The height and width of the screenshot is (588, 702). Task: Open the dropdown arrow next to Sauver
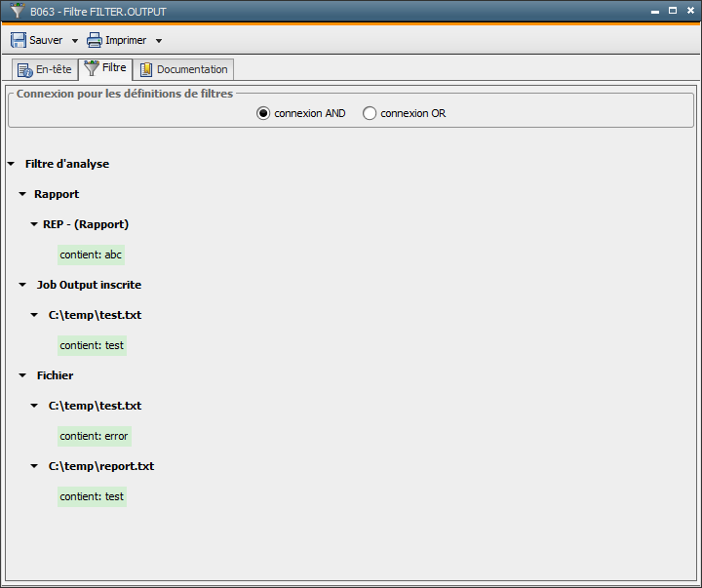click(75, 41)
